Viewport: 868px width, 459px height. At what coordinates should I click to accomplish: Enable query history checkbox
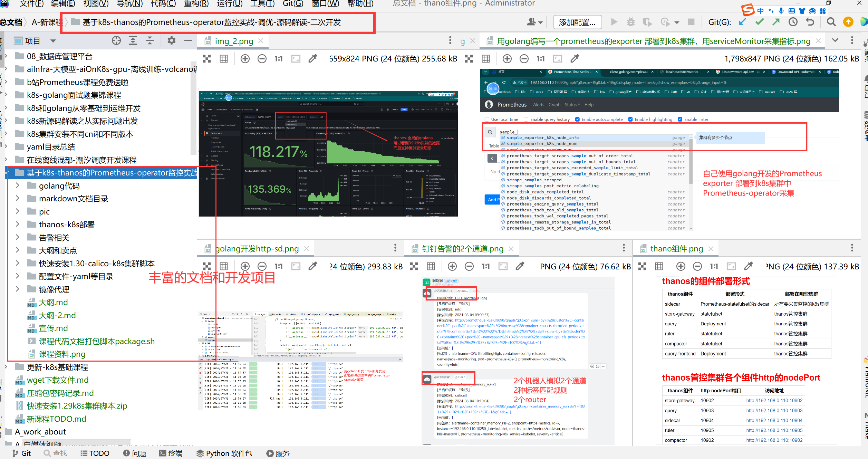526,119
